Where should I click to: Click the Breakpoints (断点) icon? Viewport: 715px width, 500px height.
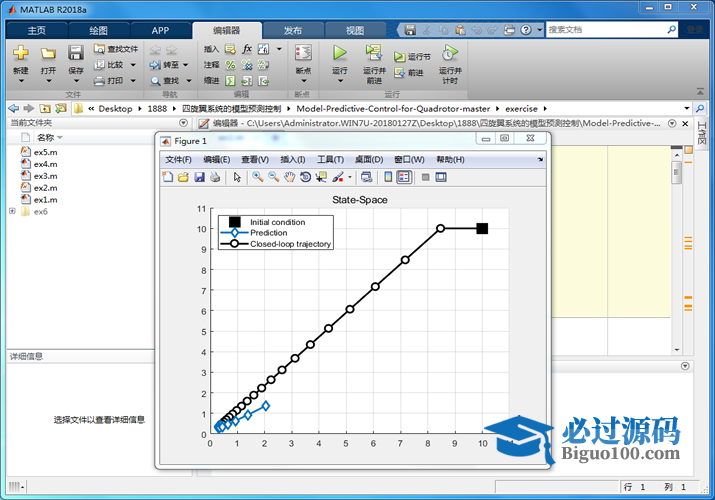pos(303,52)
